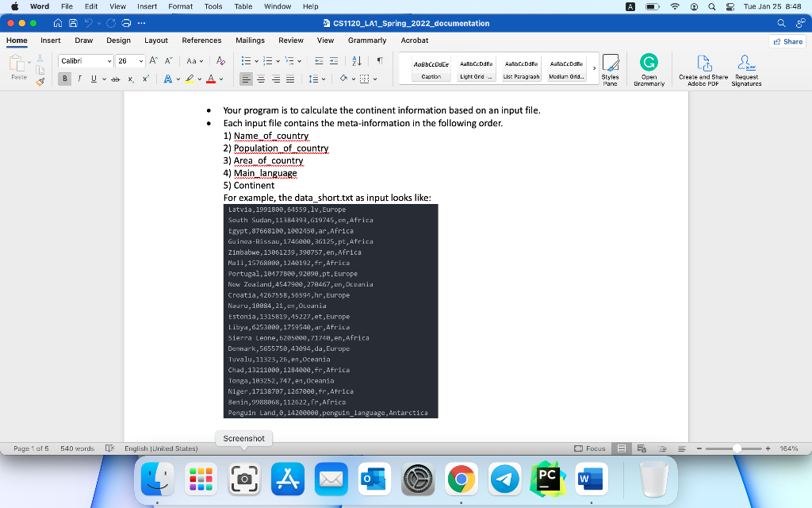The width and height of the screenshot is (812, 508).
Task: Open the font color dropdown arrow
Action: point(220,79)
